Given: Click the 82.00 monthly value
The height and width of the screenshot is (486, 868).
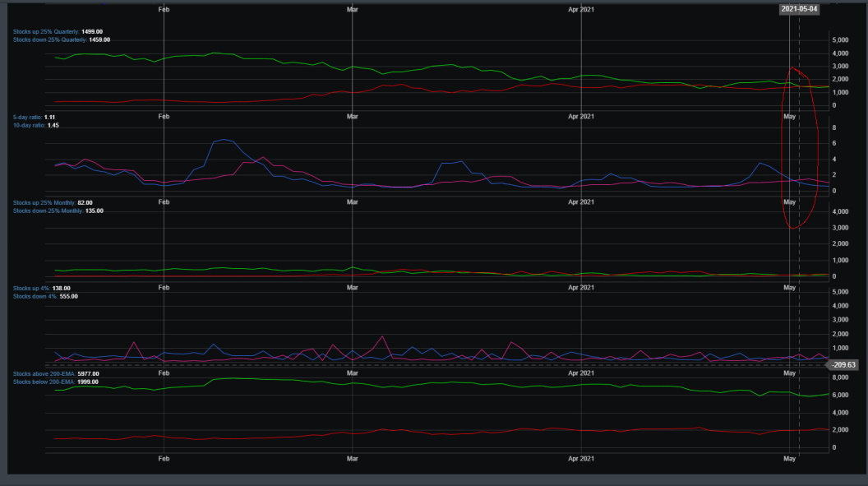Looking at the screenshot, I should [x=85, y=202].
